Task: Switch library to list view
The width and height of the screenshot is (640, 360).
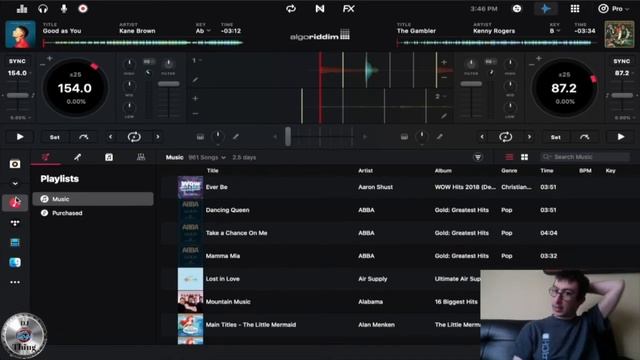Action: (x=509, y=157)
